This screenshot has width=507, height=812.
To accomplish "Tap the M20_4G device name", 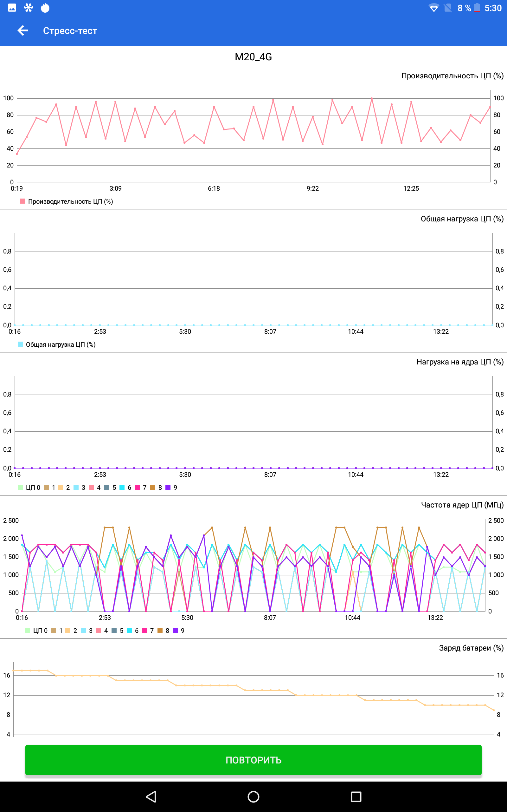I will click(253, 57).
